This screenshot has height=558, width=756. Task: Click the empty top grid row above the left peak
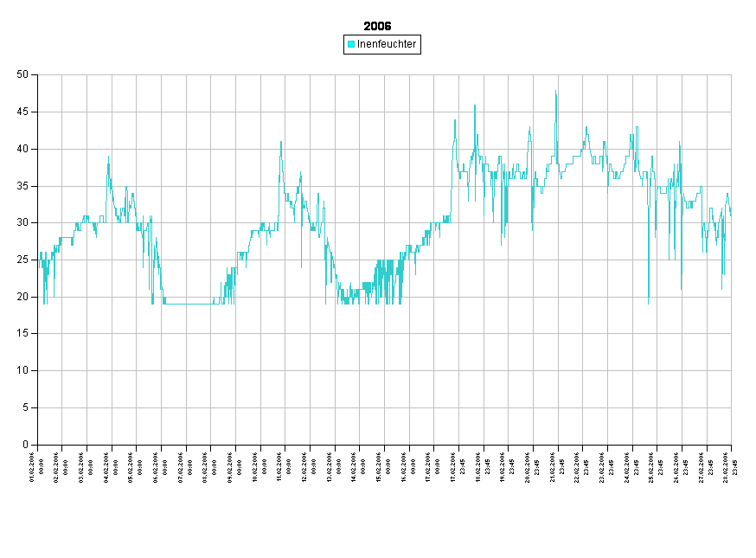pos(108,93)
